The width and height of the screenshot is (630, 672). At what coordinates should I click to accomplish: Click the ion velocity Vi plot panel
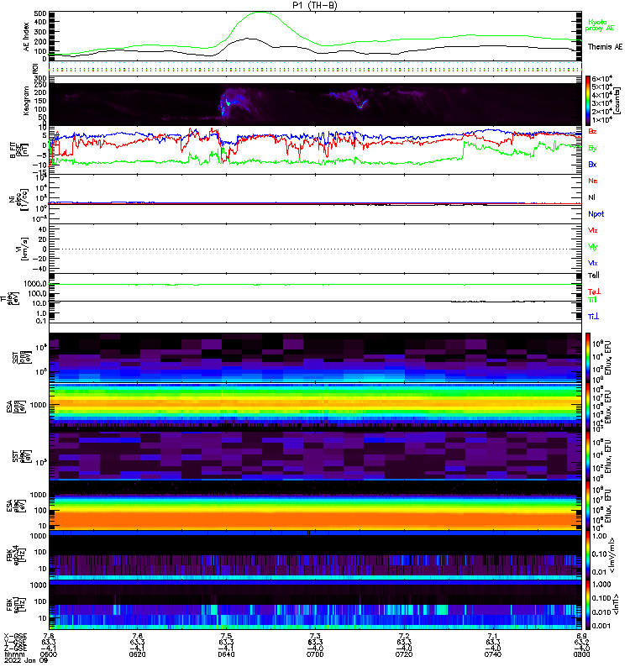[x=315, y=249]
